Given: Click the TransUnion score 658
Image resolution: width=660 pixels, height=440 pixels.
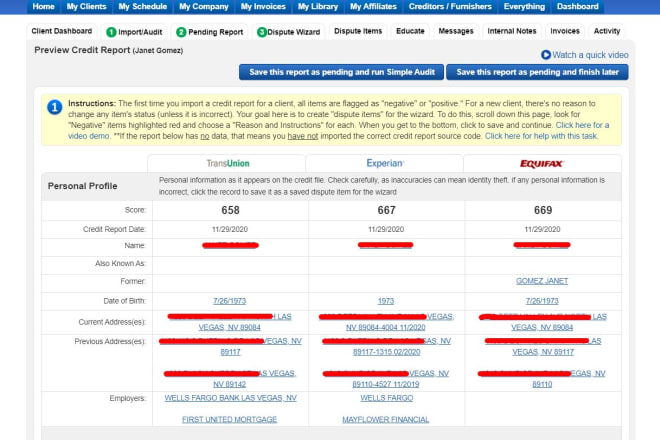Looking at the screenshot, I should 230,210.
